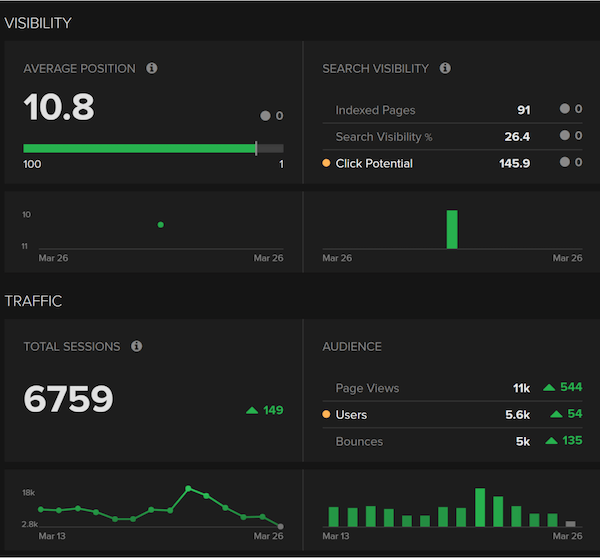Click green bar in search visibility chart
The image size is (600, 558).
(452, 229)
